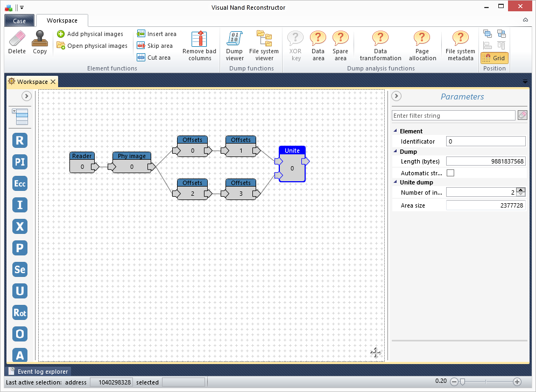This screenshot has height=392, width=536.
Task: Click the Area size field
Action: (x=486, y=205)
